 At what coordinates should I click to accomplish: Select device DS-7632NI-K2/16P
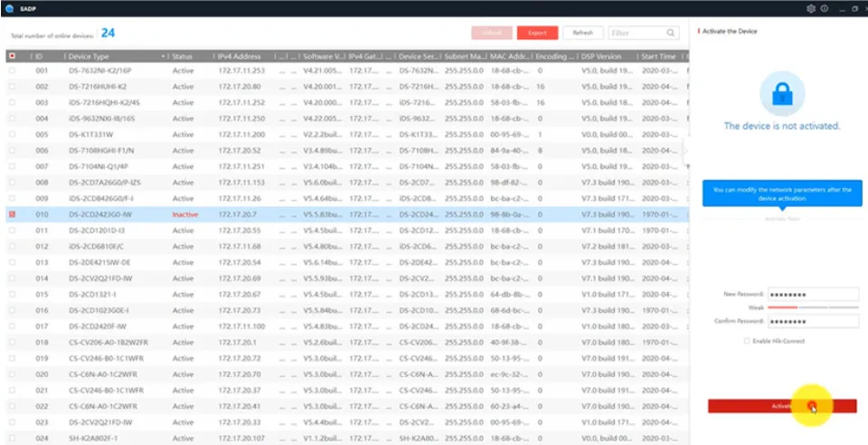(x=100, y=71)
